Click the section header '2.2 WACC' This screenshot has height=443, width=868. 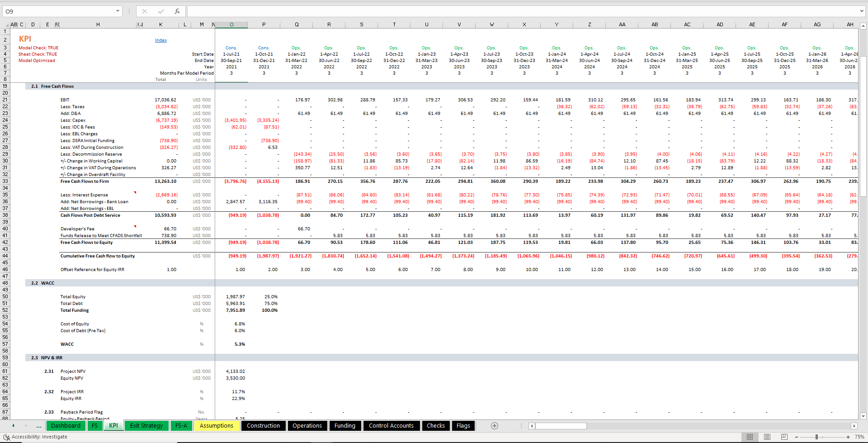(42, 283)
